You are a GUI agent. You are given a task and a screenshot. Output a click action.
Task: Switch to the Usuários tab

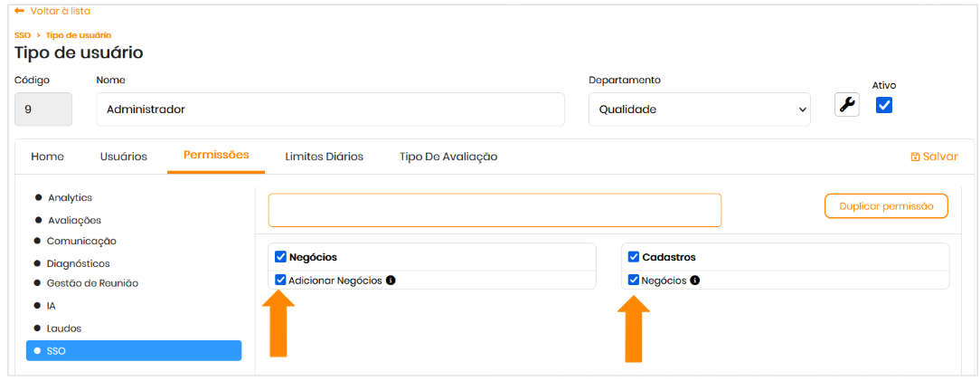point(123,157)
